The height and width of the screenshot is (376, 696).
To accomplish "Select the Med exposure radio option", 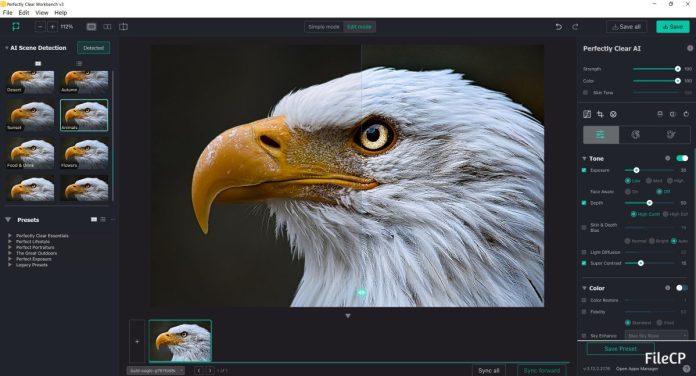I will pos(649,181).
